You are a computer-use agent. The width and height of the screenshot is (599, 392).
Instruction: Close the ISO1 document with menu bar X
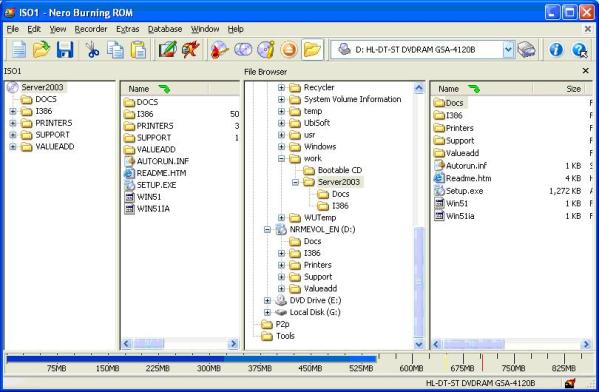click(x=588, y=29)
